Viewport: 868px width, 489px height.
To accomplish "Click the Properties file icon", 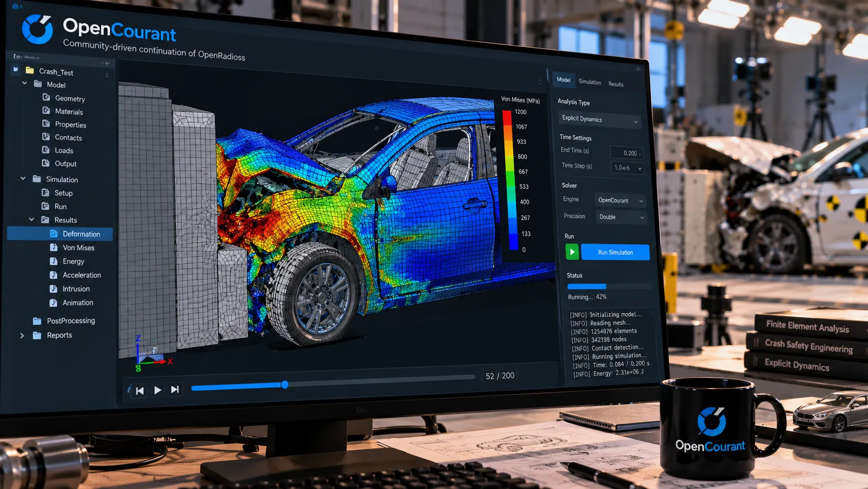I will (46, 124).
